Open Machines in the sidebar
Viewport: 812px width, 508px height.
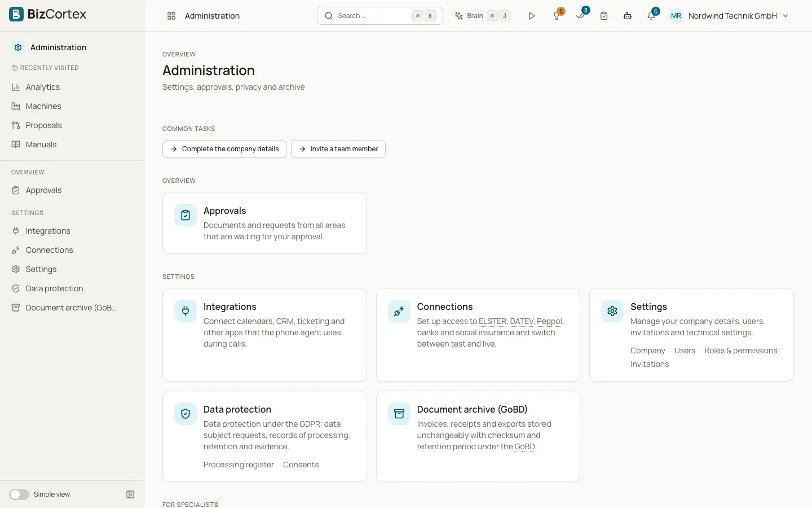point(72,106)
